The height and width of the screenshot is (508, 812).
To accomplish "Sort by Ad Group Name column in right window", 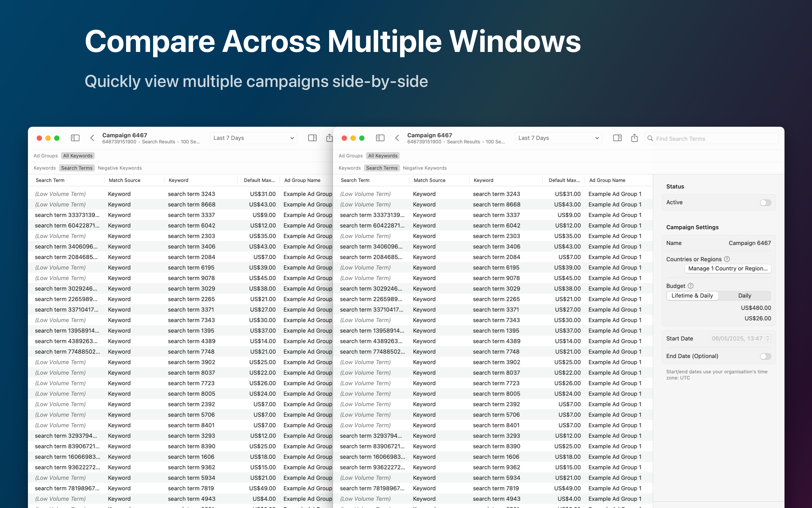I will 607,180.
